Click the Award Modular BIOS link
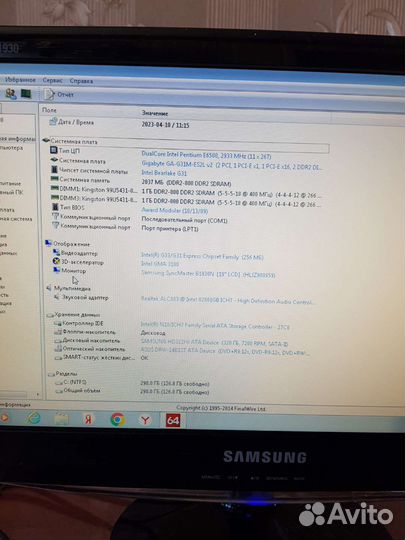 click(x=175, y=210)
